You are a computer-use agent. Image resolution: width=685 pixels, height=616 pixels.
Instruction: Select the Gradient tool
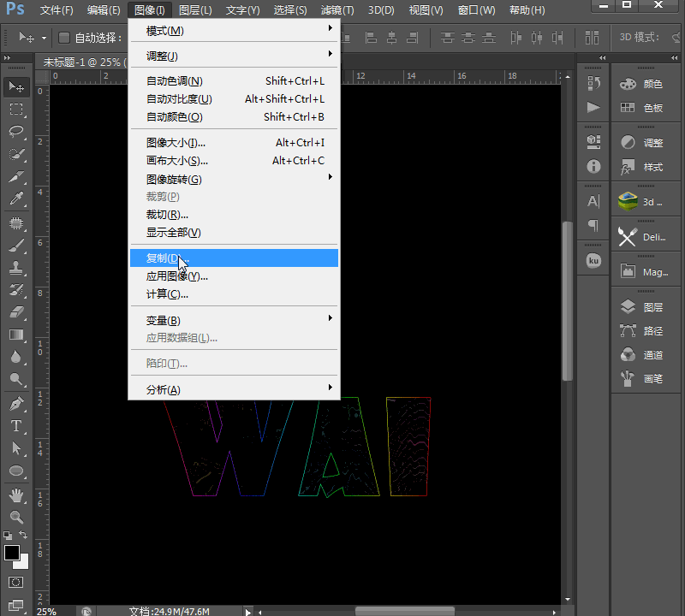click(x=16, y=335)
